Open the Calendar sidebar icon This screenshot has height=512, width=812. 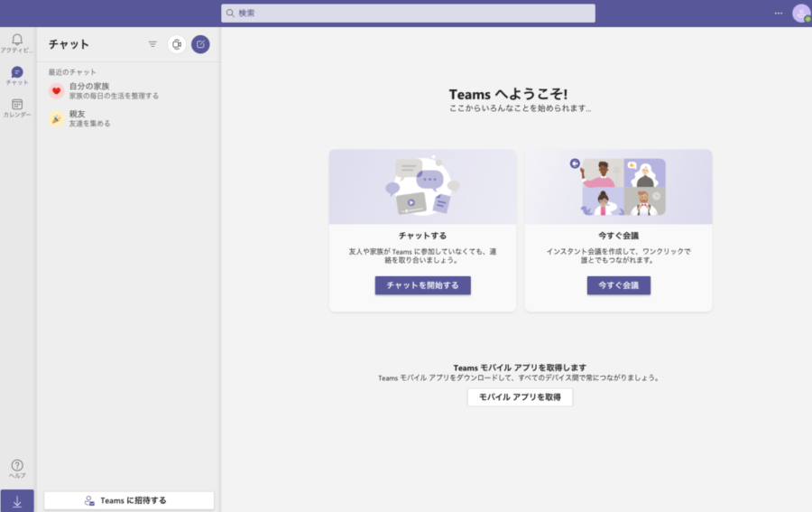[17, 104]
